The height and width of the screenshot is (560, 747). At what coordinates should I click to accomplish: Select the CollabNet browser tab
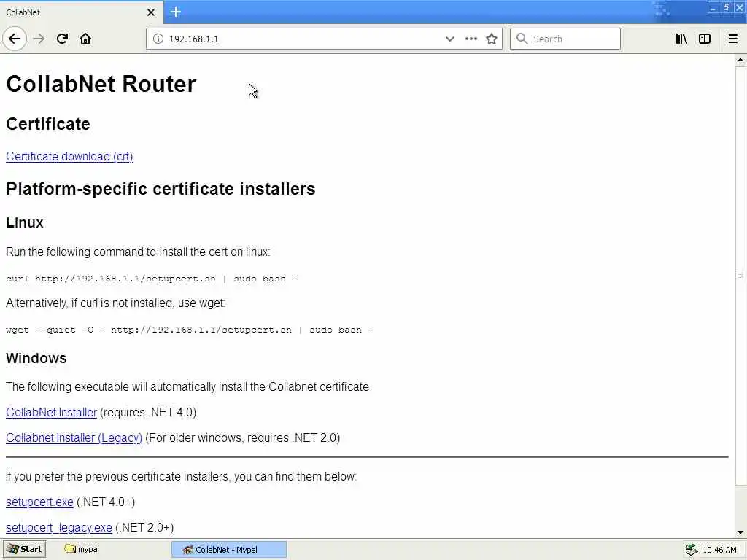click(x=82, y=12)
